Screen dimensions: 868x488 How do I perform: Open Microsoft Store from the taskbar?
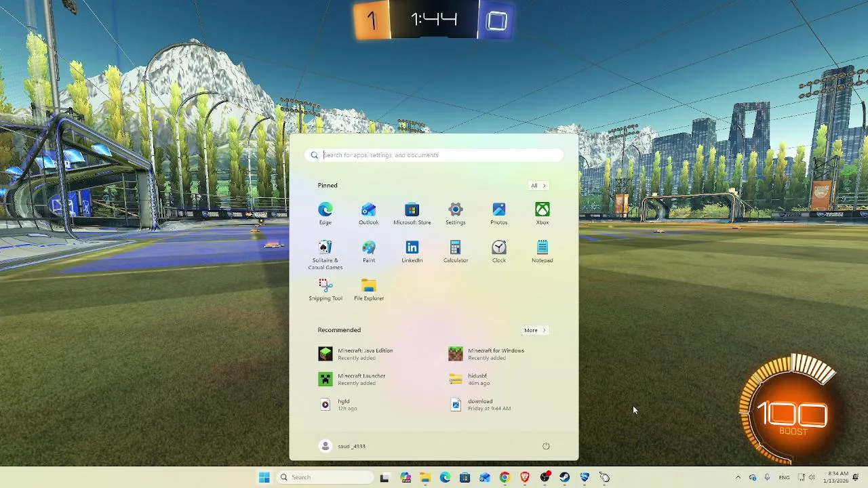[x=465, y=477]
